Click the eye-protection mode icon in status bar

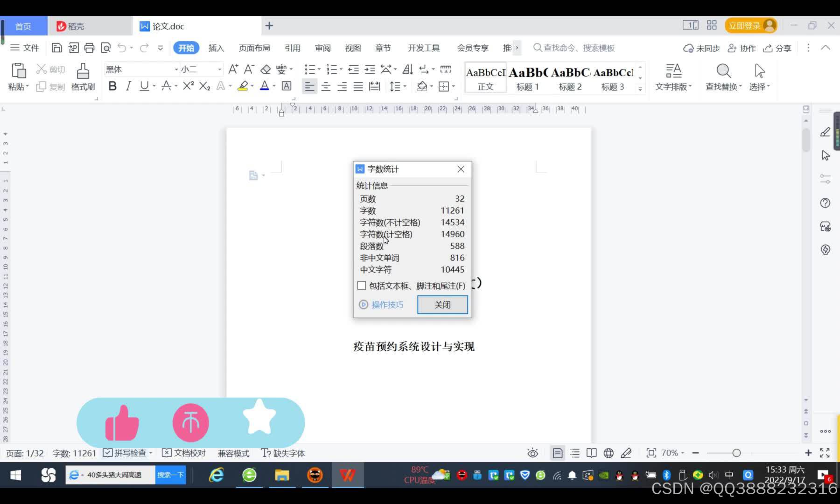pos(532,453)
